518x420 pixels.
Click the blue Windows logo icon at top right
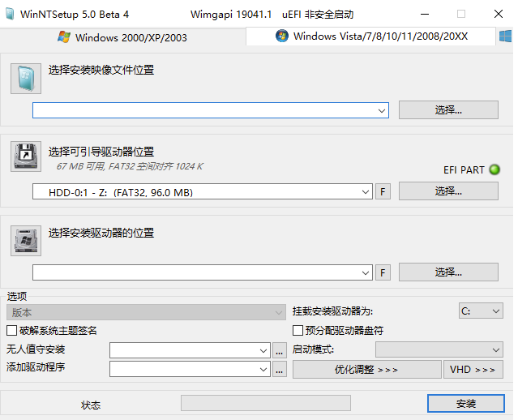pos(506,36)
